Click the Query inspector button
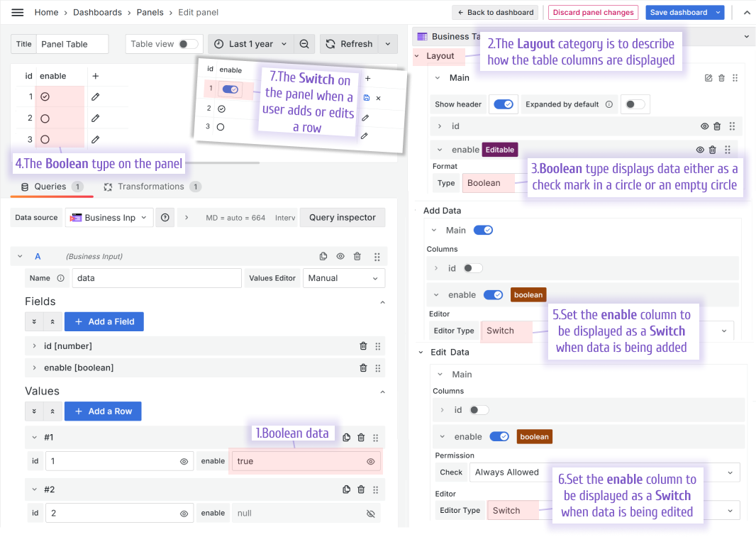This screenshot has width=756, height=537. (342, 218)
